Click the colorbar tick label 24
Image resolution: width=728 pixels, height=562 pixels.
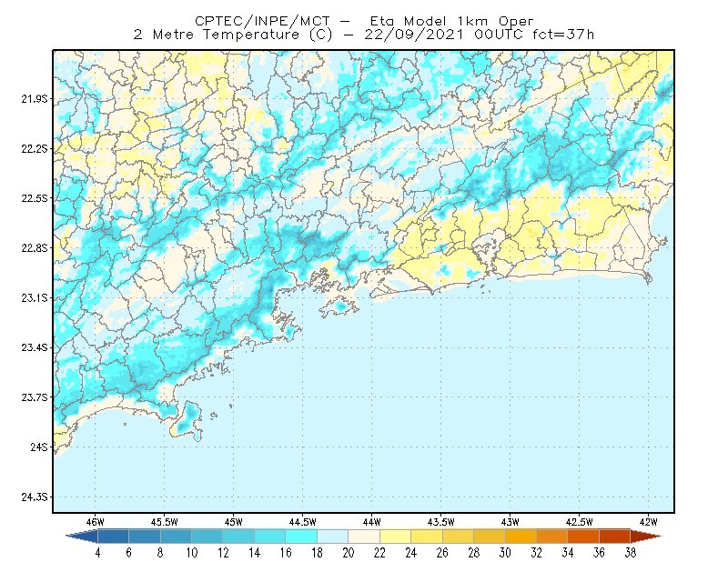click(411, 553)
